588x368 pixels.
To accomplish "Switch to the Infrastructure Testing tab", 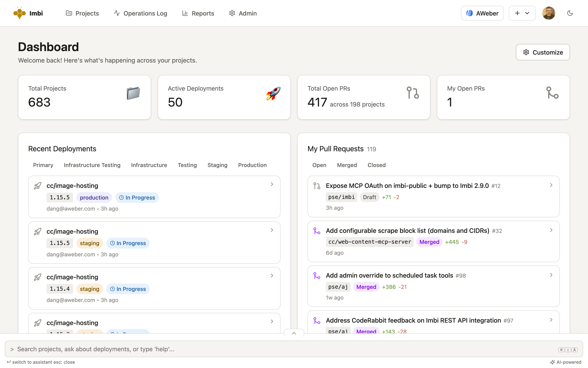I will [92, 165].
